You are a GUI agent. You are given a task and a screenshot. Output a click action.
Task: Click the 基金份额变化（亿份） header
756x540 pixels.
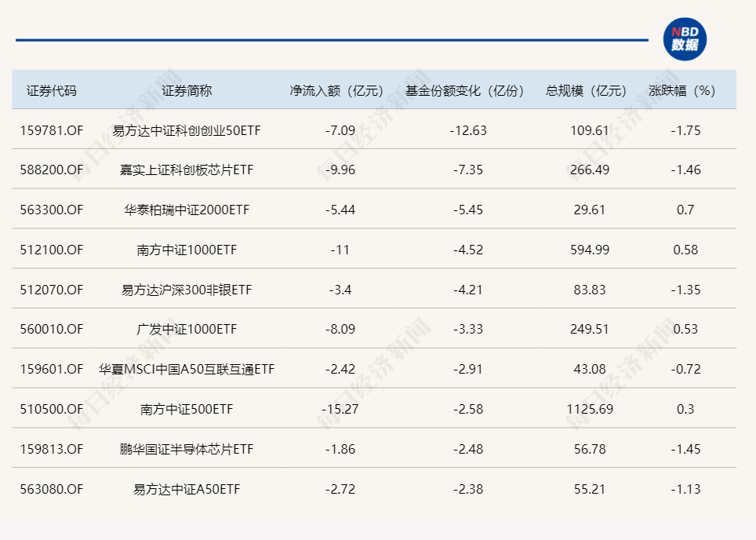click(x=467, y=90)
